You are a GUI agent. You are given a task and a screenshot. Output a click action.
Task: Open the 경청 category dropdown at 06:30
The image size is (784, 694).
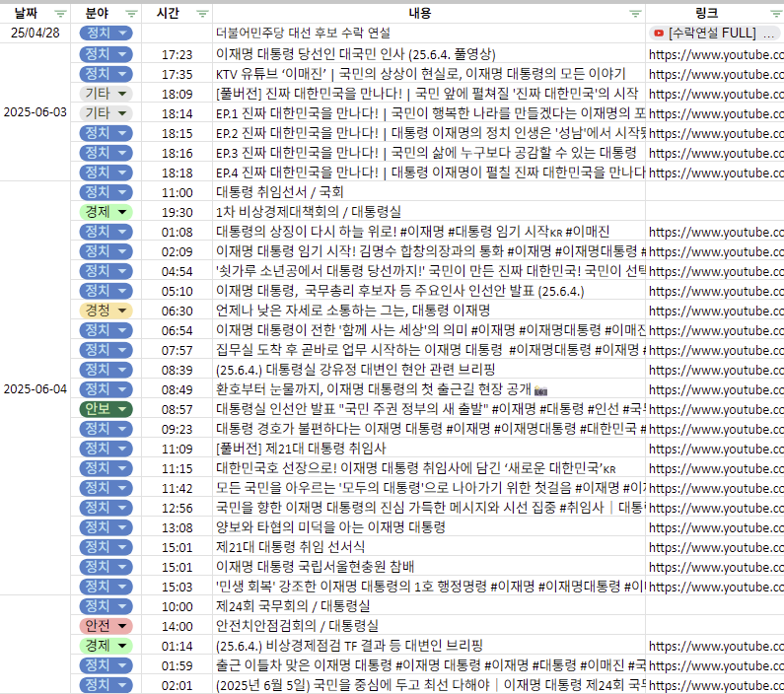(x=122, y=310)
